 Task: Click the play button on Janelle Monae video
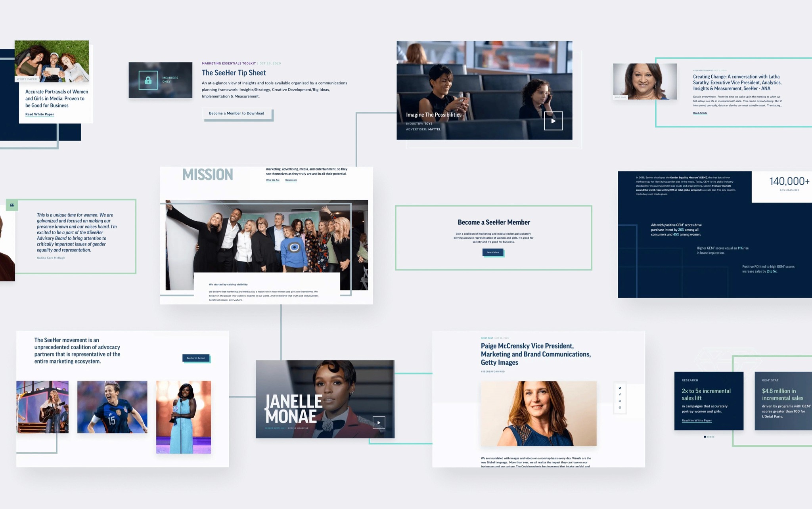[x=379, y=422]
